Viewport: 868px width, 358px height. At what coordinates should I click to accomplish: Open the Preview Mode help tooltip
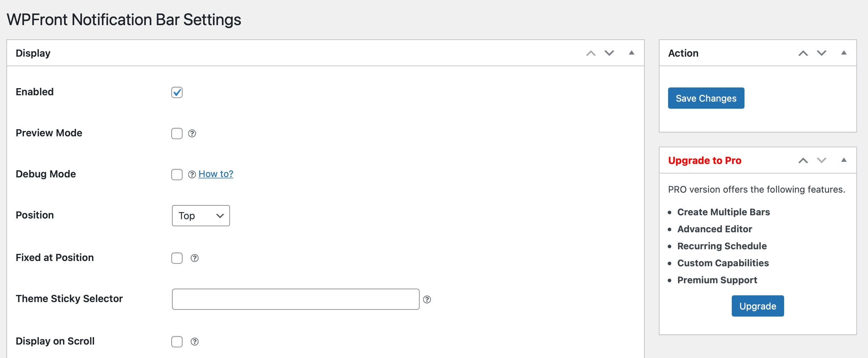tap(192, 134)
